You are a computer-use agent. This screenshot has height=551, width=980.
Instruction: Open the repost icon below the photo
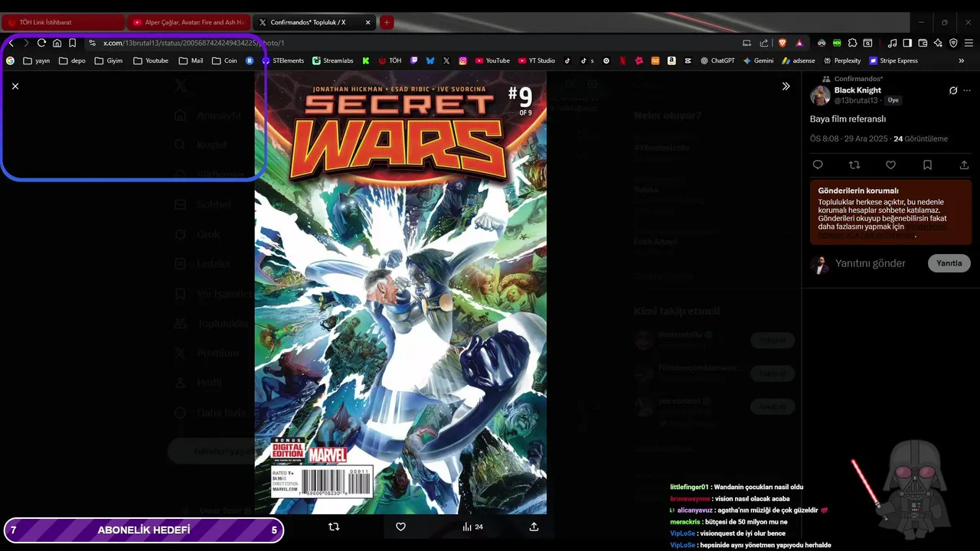click(334, 527)
